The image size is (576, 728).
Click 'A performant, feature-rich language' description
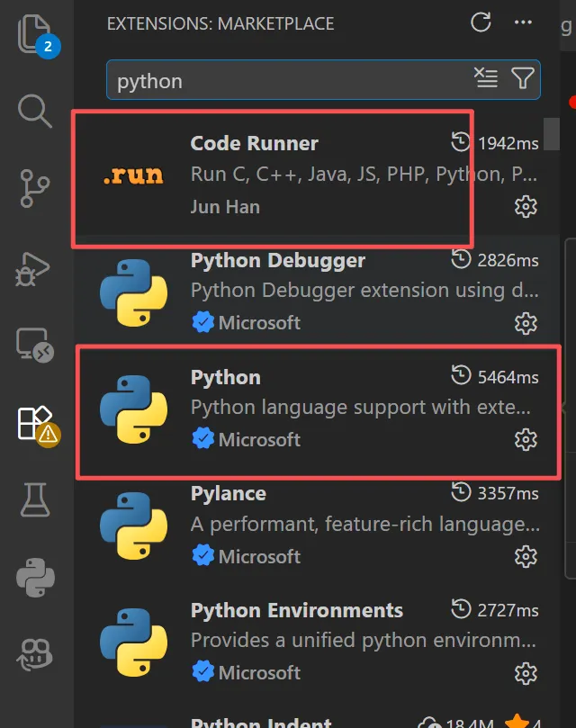point(365,525)
